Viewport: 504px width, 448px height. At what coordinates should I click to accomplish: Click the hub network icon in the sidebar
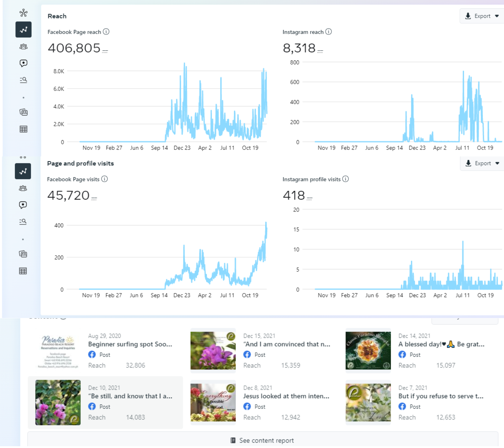23,13
